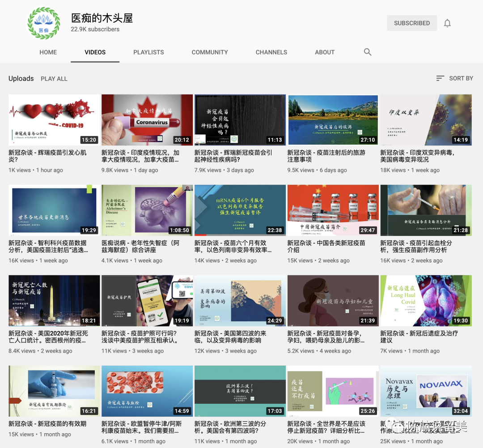Screen dimensions: 483x448
Task: Click the channel avatar logo
Action: (43, 23)
